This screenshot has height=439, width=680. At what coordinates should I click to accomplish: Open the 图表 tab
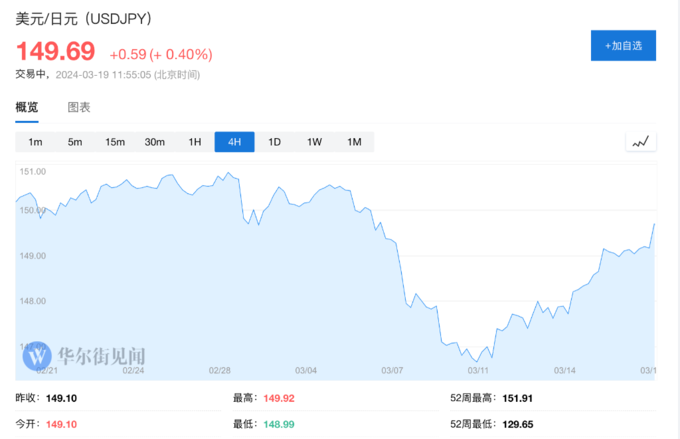pos(79,107)
